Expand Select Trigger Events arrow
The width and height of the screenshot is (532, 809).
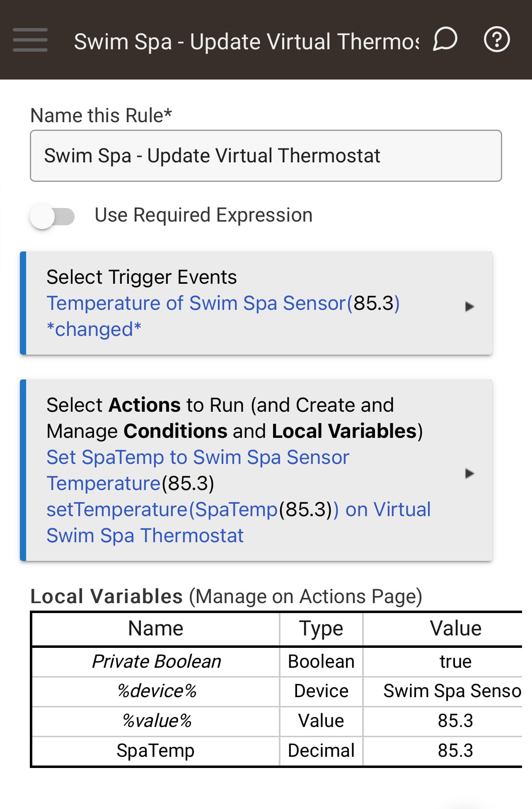[x=469, y=307]
